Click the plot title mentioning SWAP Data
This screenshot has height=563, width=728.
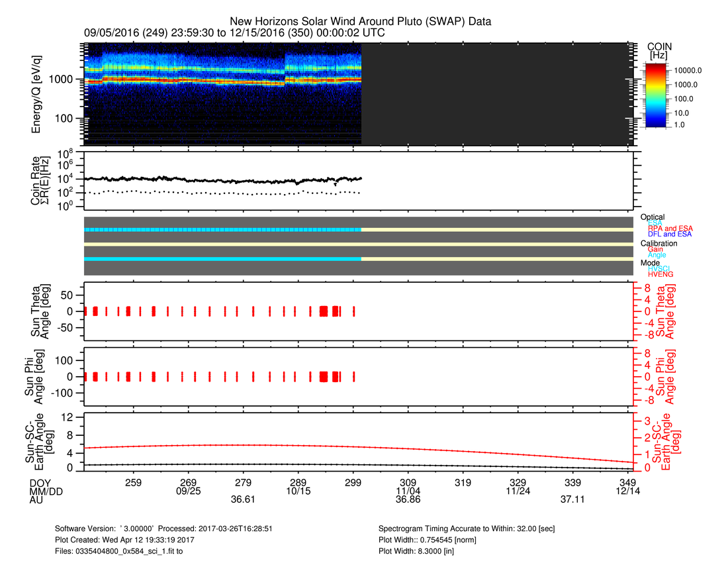tap(360, 22)
